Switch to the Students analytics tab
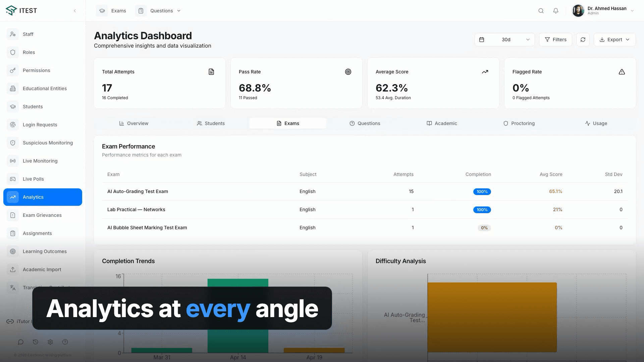 211,123
